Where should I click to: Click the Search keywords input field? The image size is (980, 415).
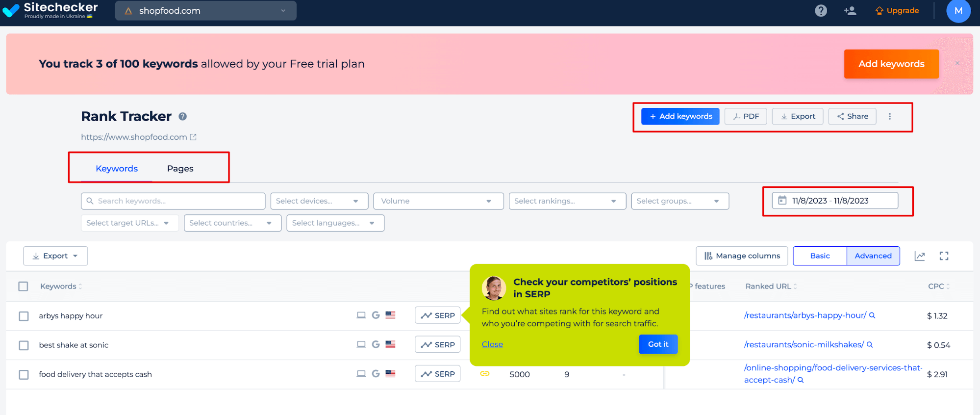pyautogui.click(x=173, y=201)
